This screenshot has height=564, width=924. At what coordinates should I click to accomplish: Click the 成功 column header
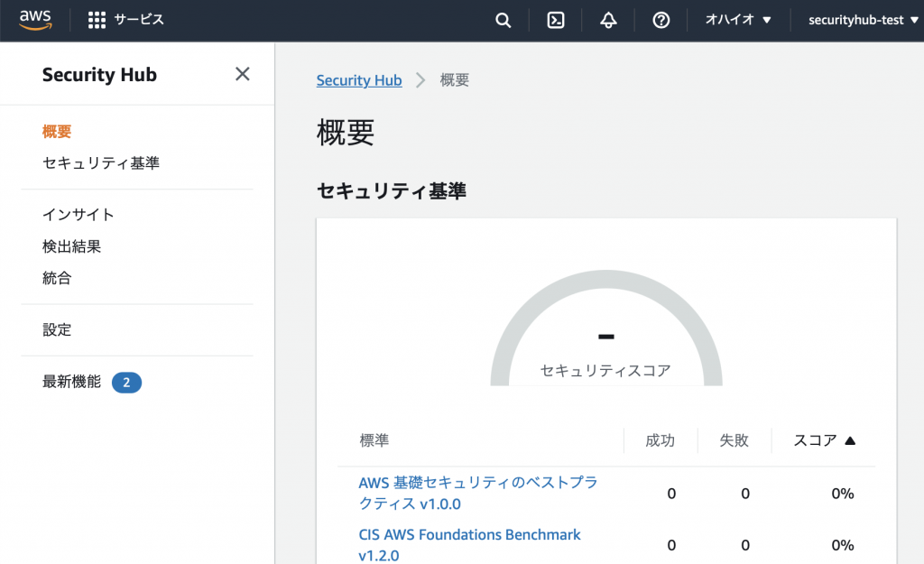point(660,440)
